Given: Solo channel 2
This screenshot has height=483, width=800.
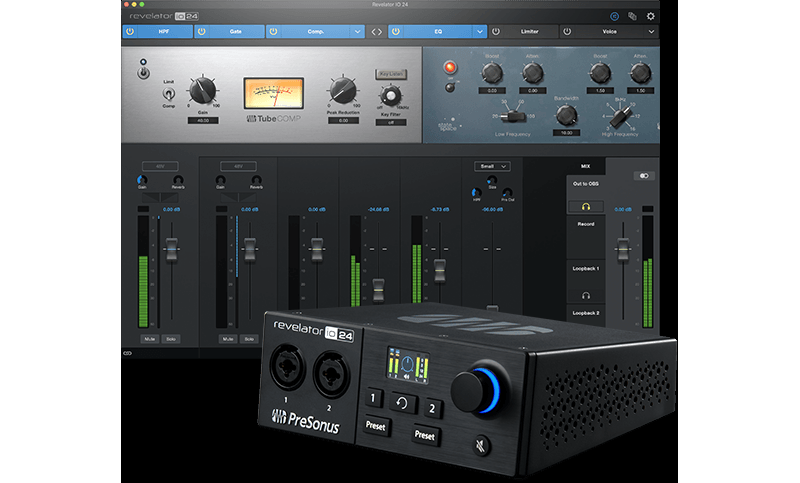Looking at the screenshot, I should click(248, 339).
